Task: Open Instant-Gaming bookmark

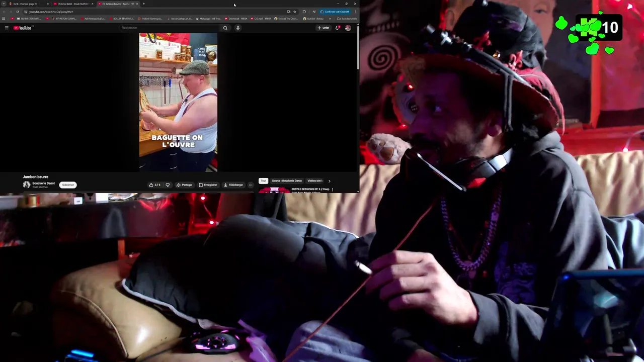Action: point(150,19)
